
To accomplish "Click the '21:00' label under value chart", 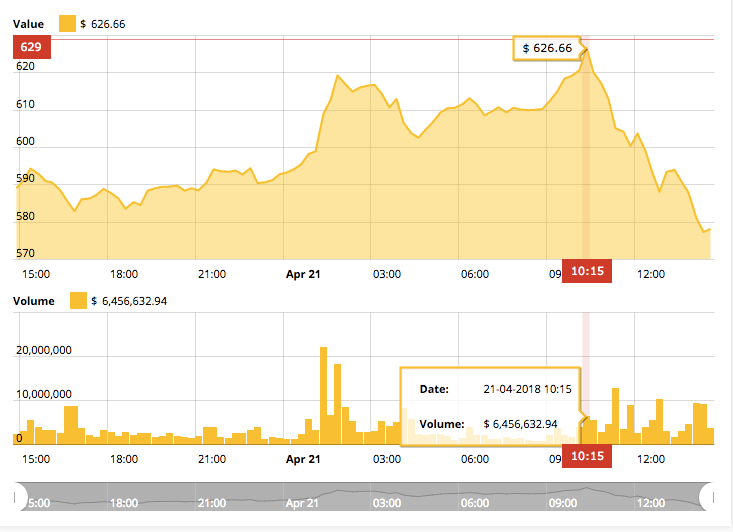I will click(x=212, y=274).
